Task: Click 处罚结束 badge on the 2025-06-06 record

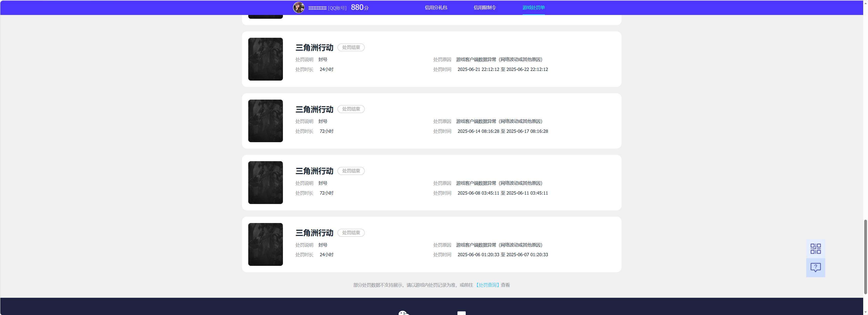Action: click(351, 233)
